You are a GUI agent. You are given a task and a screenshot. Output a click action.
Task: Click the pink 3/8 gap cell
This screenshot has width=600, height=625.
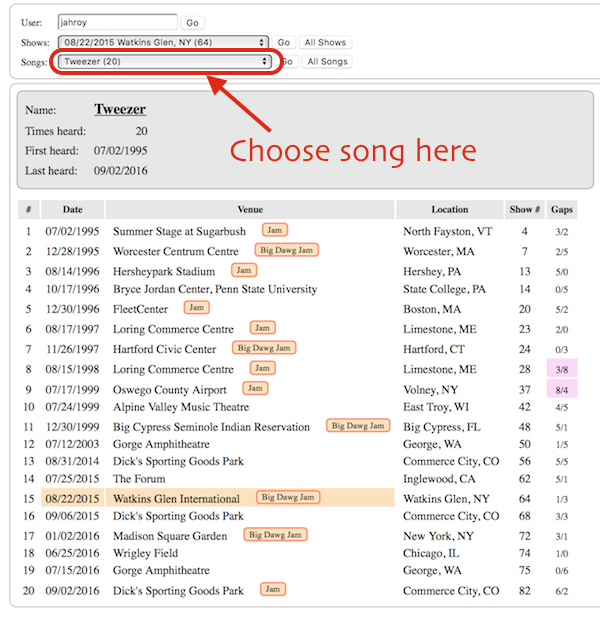(562, 369)
